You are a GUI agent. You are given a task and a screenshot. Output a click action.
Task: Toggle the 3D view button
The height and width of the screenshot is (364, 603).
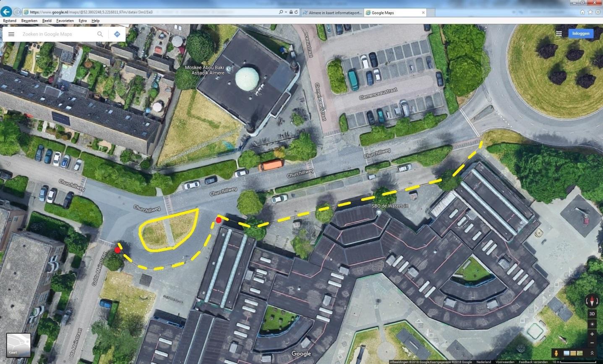(592, 314)
